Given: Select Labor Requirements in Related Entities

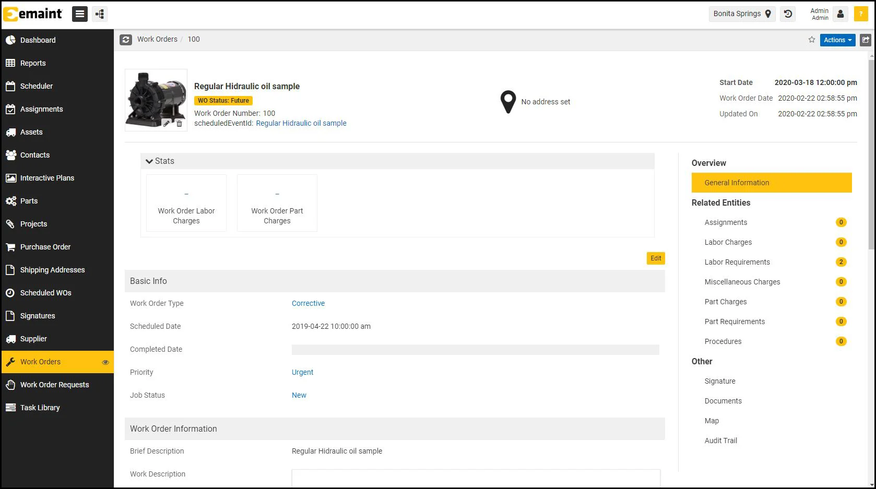Looking at the screenshot, I should pos(737,262).
